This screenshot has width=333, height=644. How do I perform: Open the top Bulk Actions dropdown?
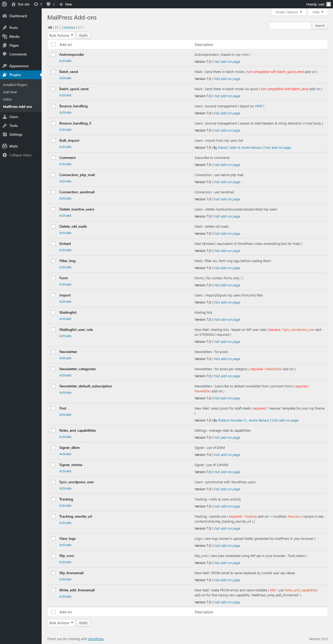61,35
